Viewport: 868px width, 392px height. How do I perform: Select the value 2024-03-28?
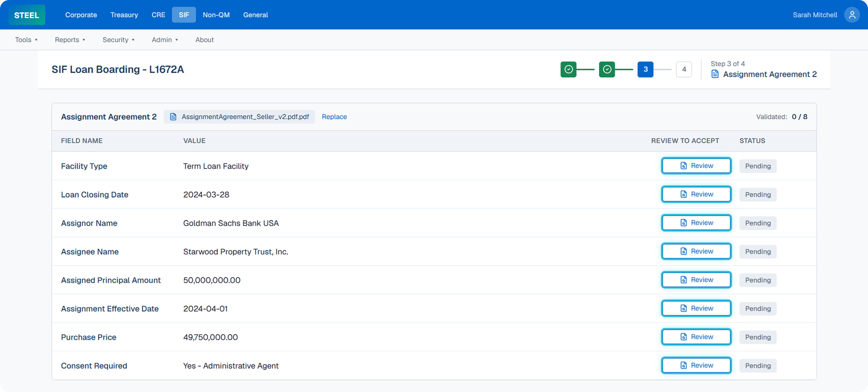(206, 194)
